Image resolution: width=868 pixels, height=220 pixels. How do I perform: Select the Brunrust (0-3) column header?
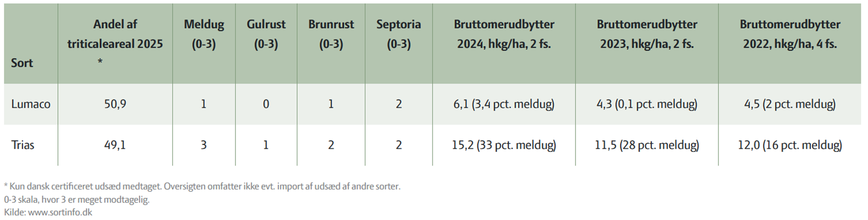pos(331,34)
